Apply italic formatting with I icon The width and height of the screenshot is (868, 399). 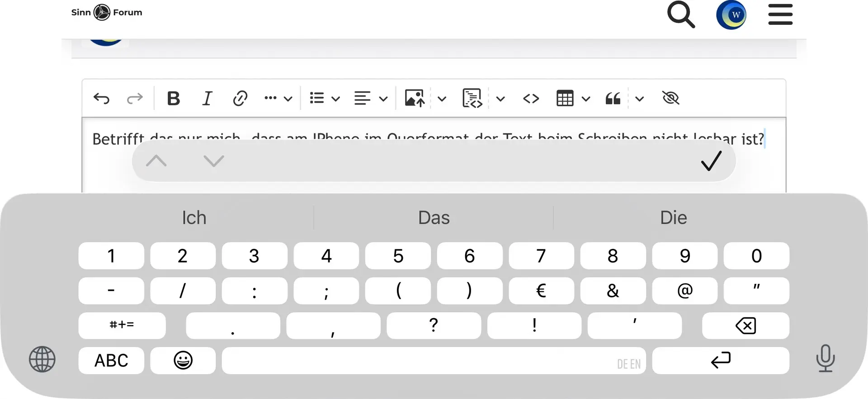click(207, 98)
